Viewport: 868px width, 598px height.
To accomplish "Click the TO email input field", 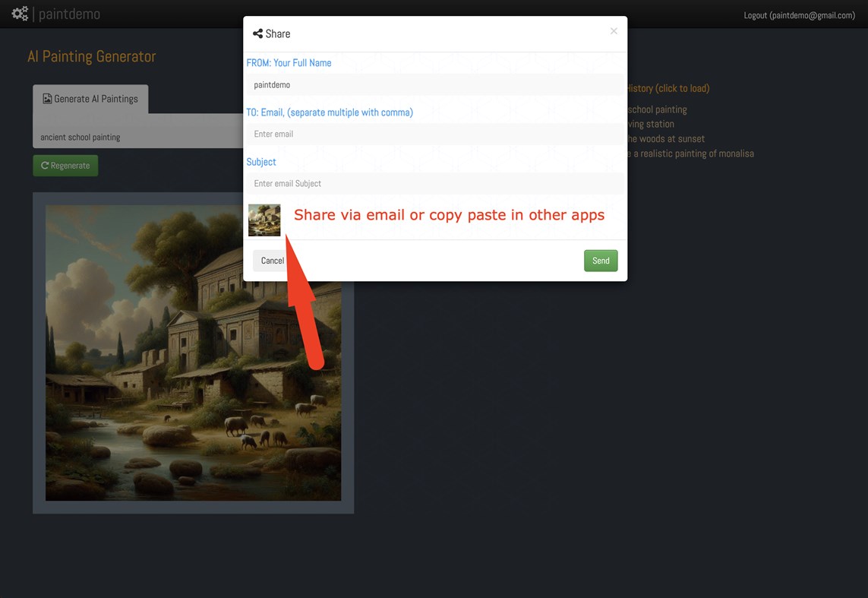I will 435,134.
